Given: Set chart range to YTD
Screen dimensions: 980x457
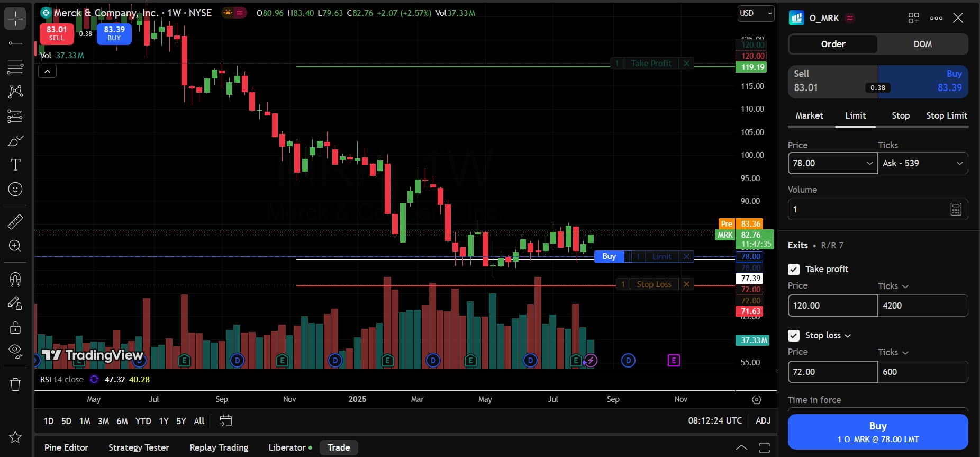Looking at the screenshot, I should click(143, 421).
